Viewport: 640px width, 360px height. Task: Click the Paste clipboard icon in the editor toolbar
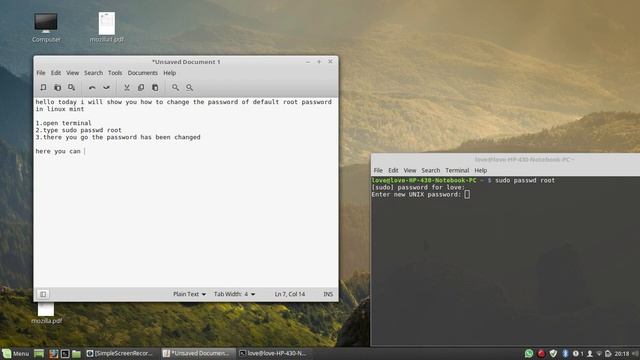[x=155, y=87]
